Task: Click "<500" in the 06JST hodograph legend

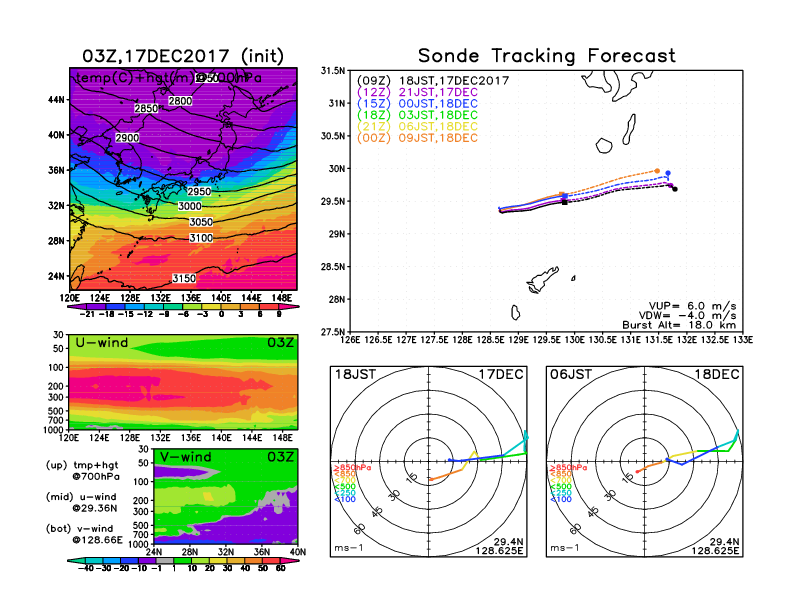Action: click(x=561, y=487)
